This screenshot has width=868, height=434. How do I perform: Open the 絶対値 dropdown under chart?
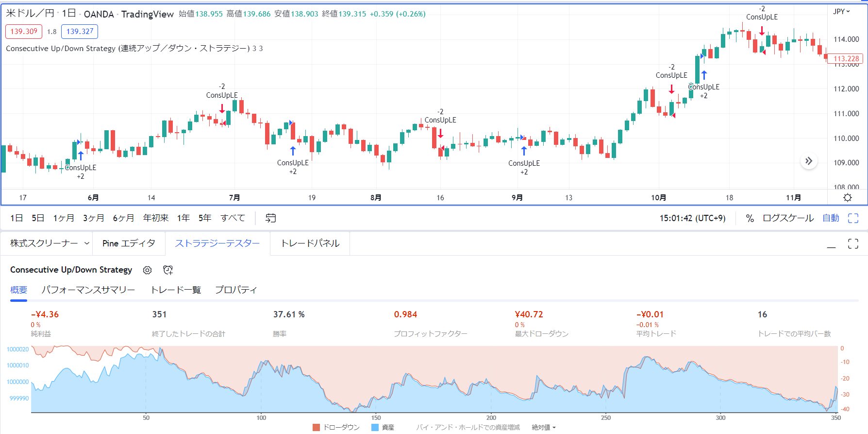pos(543,427)
